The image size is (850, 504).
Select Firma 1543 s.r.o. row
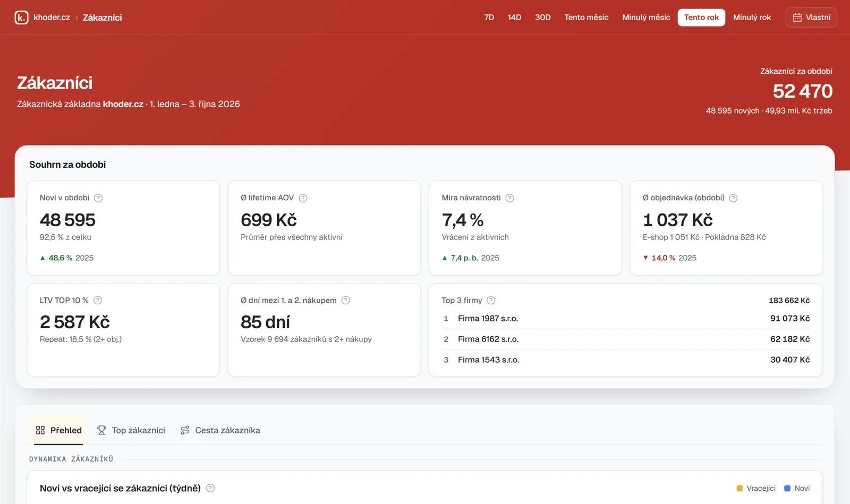(x=626, y=360)
